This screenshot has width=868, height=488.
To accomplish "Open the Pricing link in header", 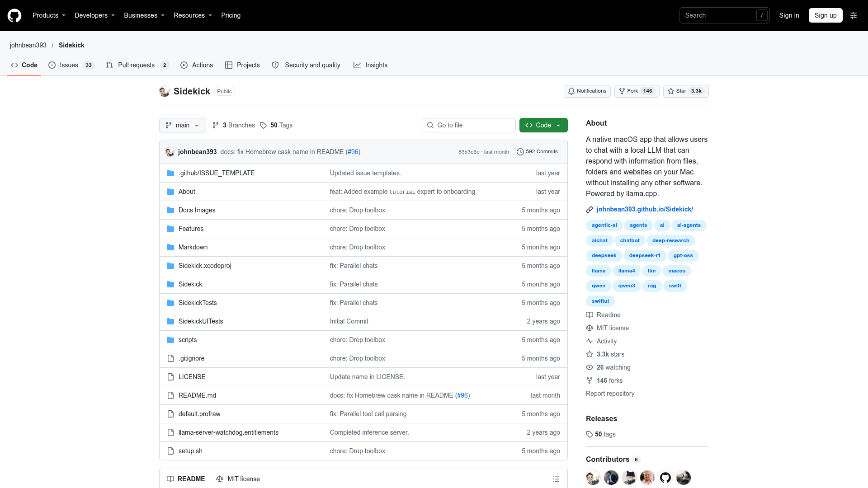I will [x=231, y=15].
